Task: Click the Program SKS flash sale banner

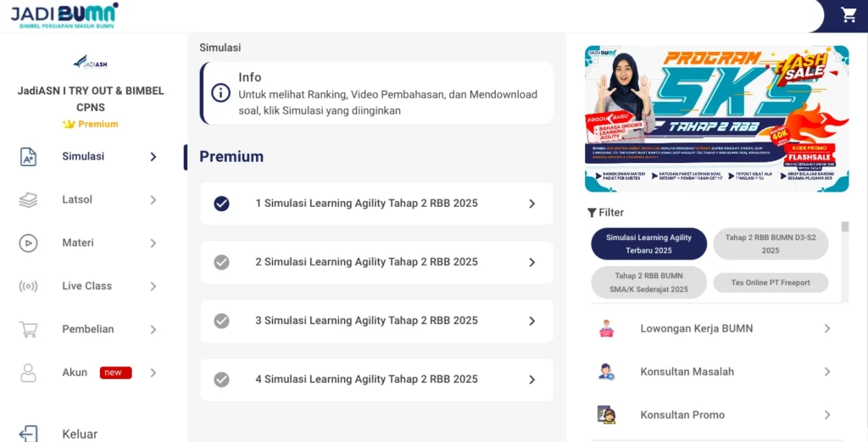Action: tap(717, 119)
